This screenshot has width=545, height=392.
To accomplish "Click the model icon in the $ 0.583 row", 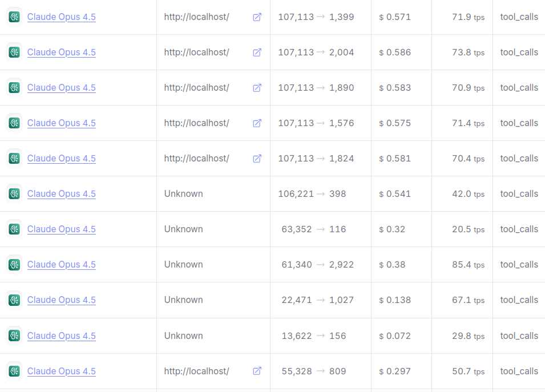I will coord(14,87).
